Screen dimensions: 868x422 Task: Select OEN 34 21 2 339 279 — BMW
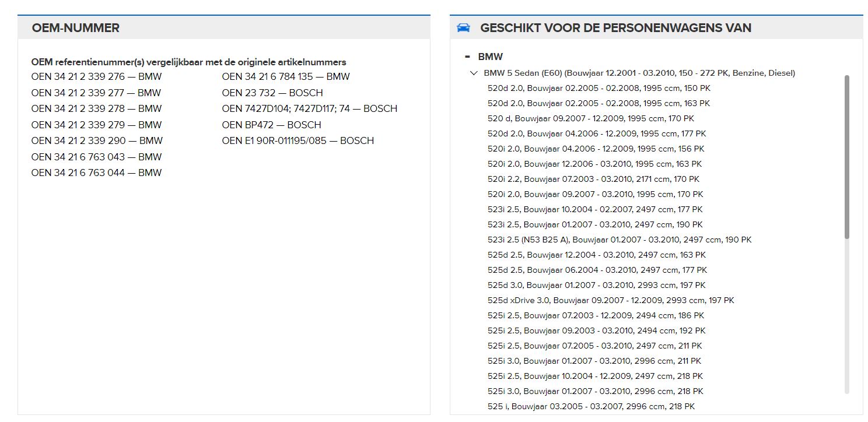pos(97,125)
